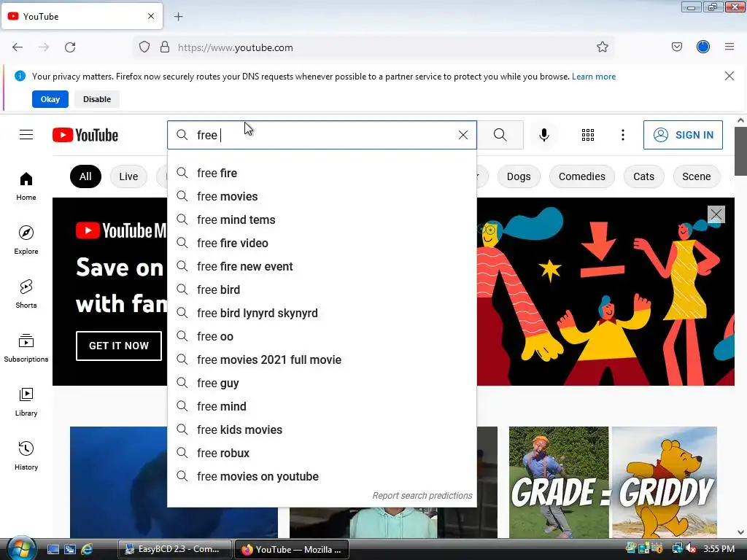
Task: Choose suggestion 'free oo'
Action: pos(322,336)
